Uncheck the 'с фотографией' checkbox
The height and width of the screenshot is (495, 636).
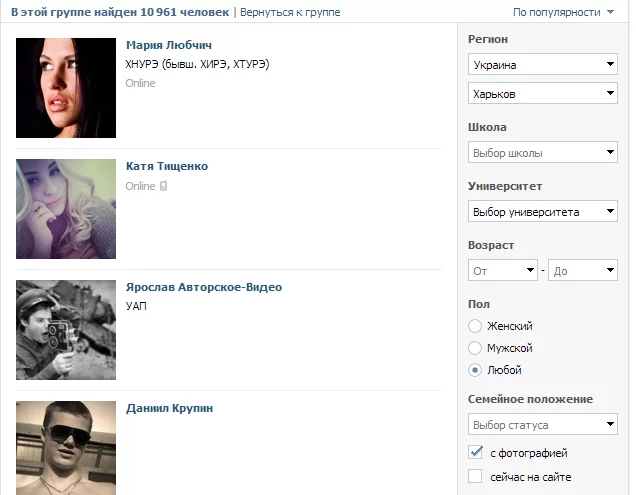point(475,452)
